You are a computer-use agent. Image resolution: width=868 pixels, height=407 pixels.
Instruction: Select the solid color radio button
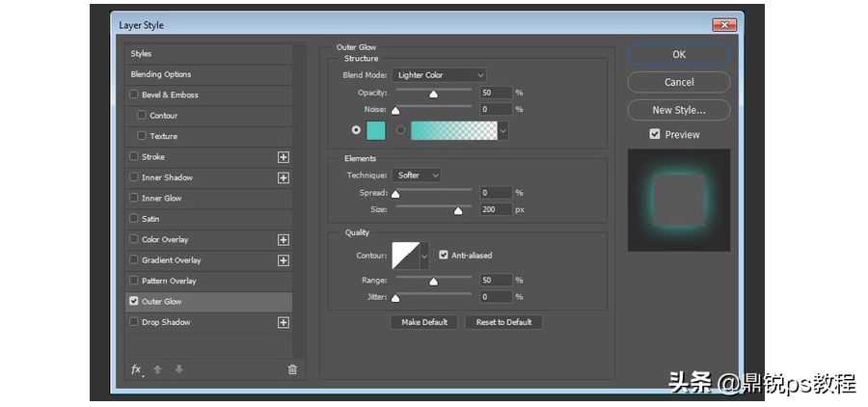(x=356, y=130)
